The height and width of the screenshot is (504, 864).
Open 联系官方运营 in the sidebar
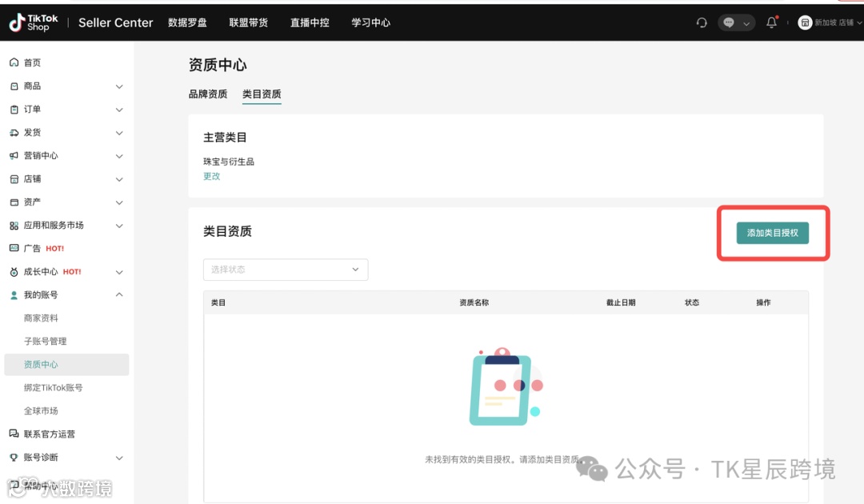[x=50, y=434]
